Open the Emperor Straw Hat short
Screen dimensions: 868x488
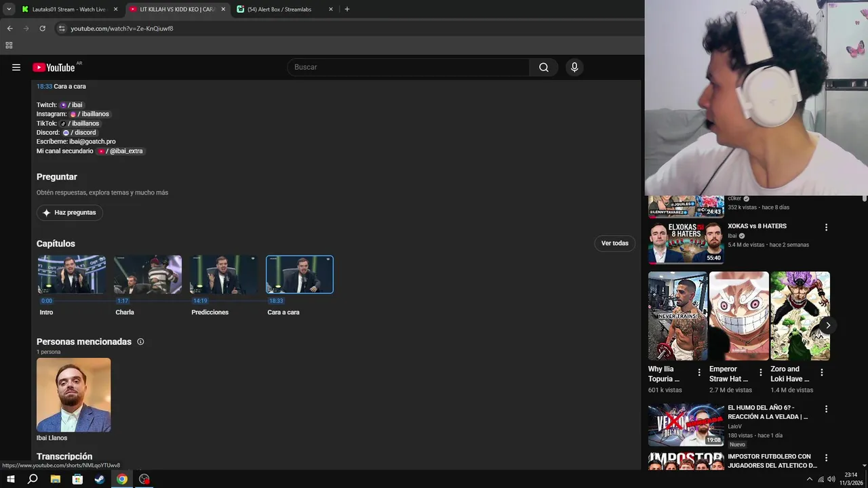738,316
